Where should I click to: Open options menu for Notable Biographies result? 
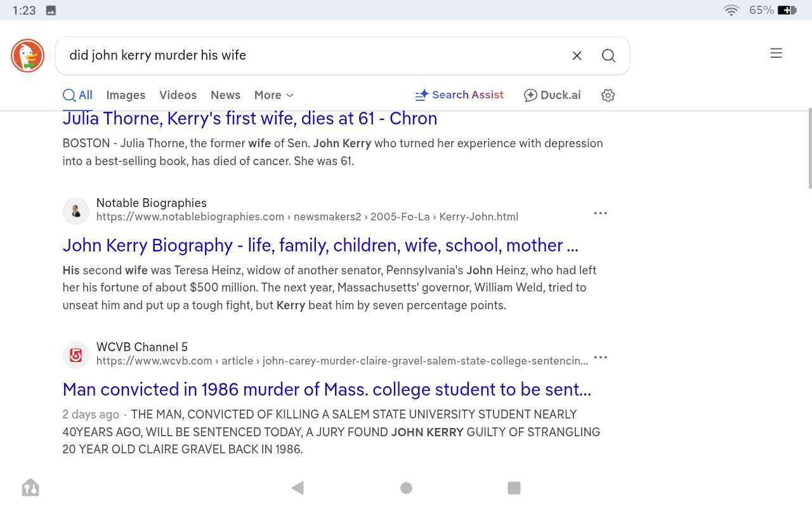pyautogui.click(x=600, y=213)
